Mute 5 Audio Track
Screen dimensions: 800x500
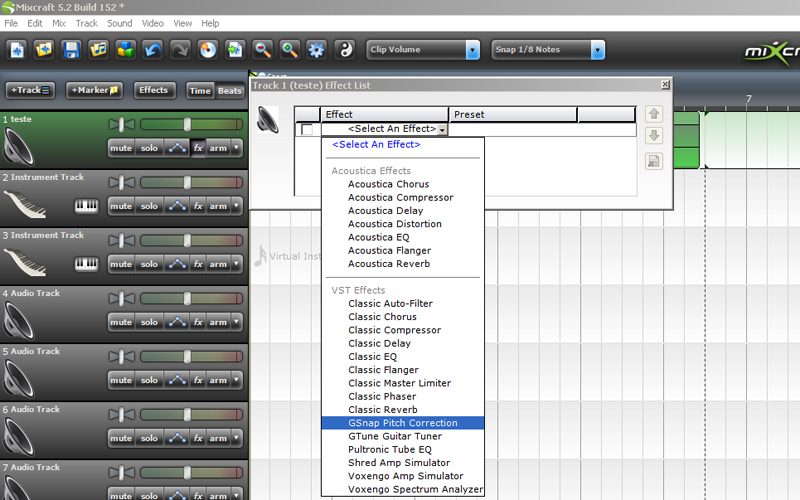click(121, 380)
